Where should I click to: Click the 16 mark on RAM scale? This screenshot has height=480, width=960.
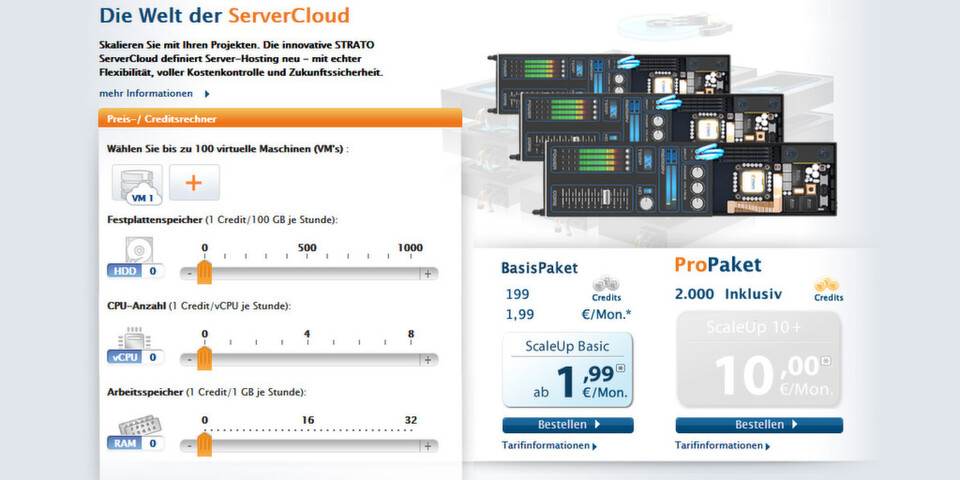click(x=307, y=421)
